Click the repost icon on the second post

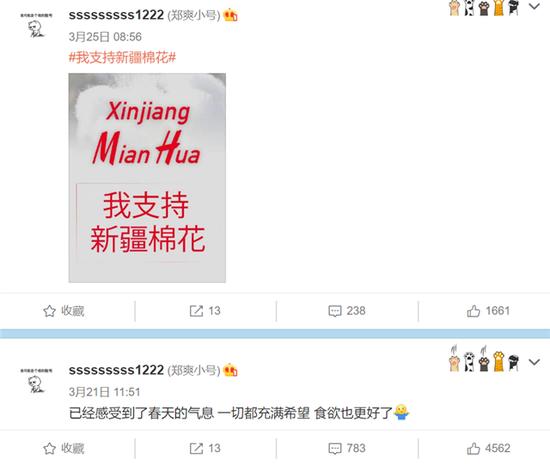[196, 448]
